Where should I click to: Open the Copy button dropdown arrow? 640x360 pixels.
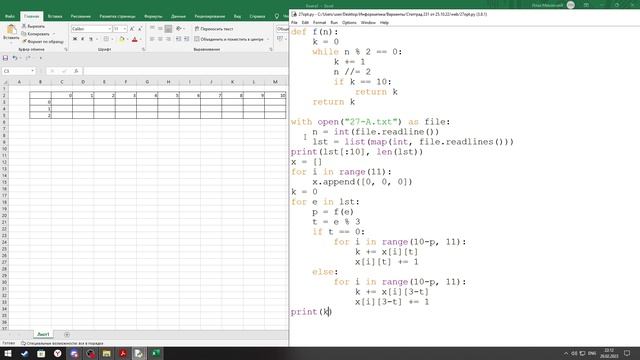coord(53,34)
